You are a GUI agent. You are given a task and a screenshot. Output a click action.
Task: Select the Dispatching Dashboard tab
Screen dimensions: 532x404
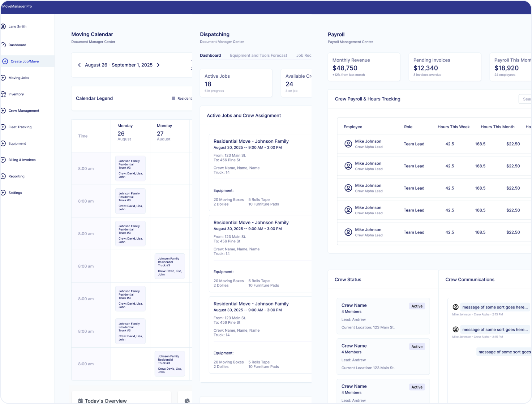210,56
